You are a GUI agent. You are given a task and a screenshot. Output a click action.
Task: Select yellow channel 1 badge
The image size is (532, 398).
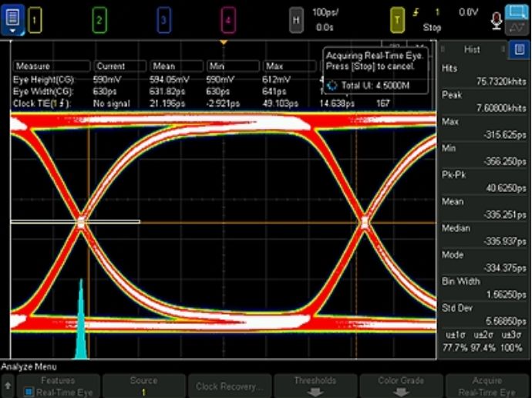pos(35,19)
